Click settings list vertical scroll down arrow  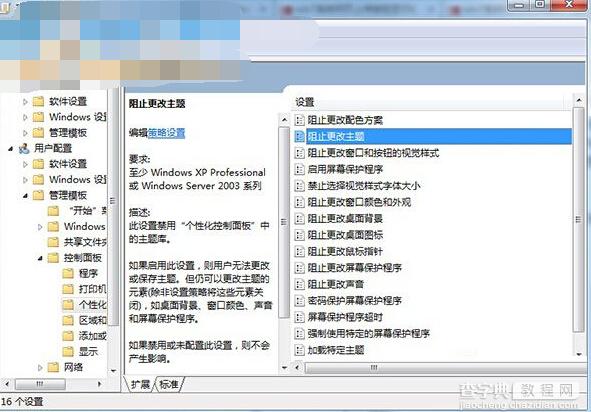click(579, 354)
